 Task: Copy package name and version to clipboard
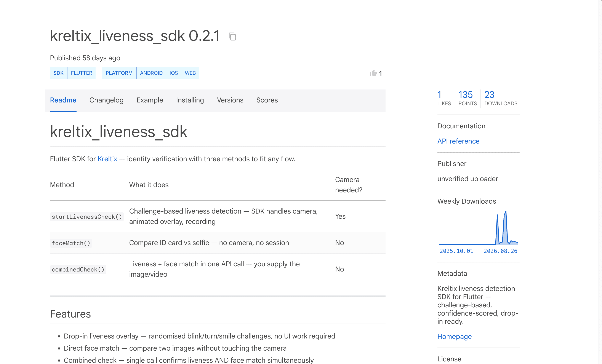[x=232, y=37]
